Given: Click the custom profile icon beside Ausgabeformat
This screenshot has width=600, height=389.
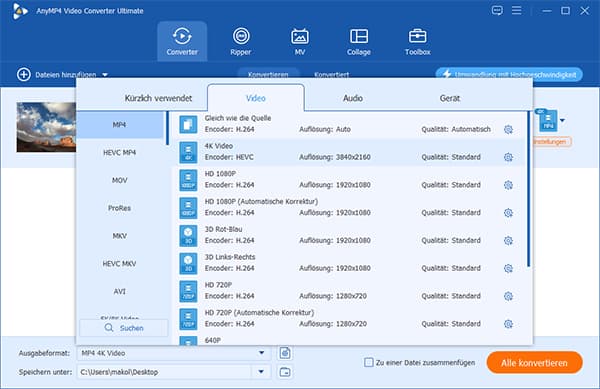Looking at the screenshot, I should [x=285, y=353].
